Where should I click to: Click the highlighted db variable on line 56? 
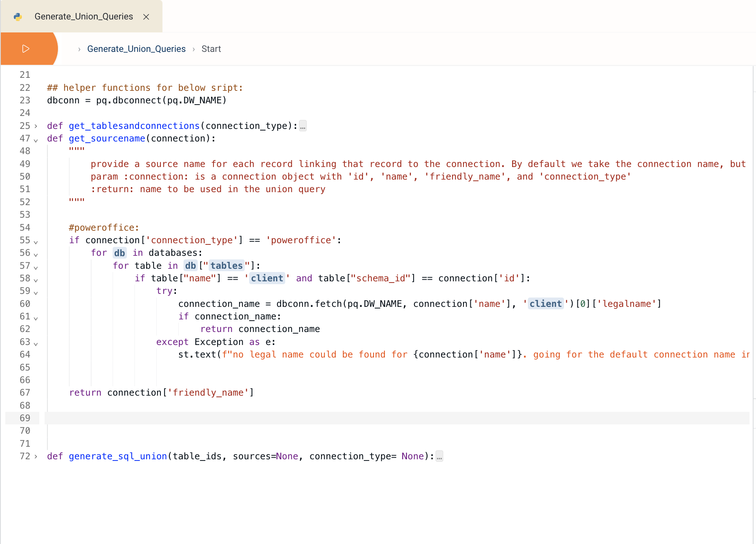(x=120, y=253)
